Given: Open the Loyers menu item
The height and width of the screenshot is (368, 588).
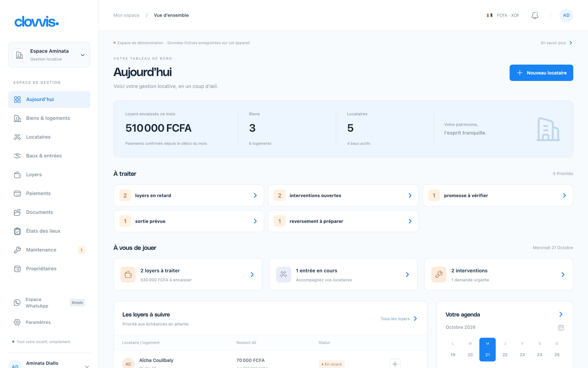Looking at the screenshot, I should 49,175.
